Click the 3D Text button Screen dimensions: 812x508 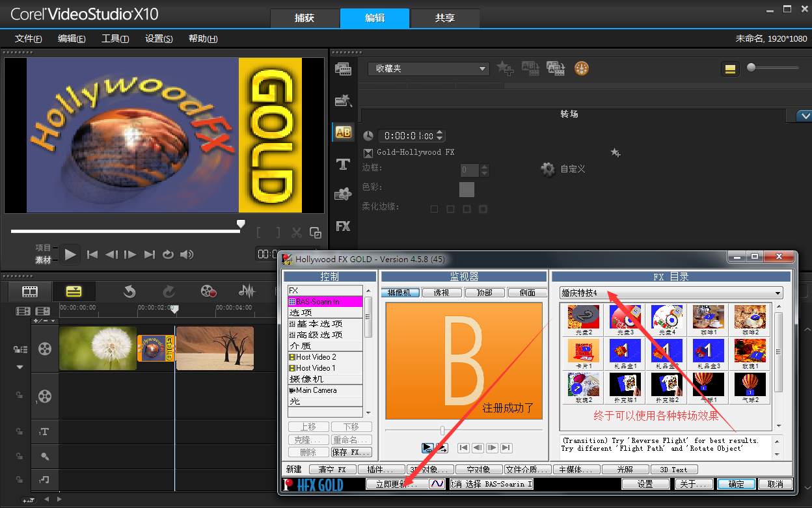[x=673, y=469]
